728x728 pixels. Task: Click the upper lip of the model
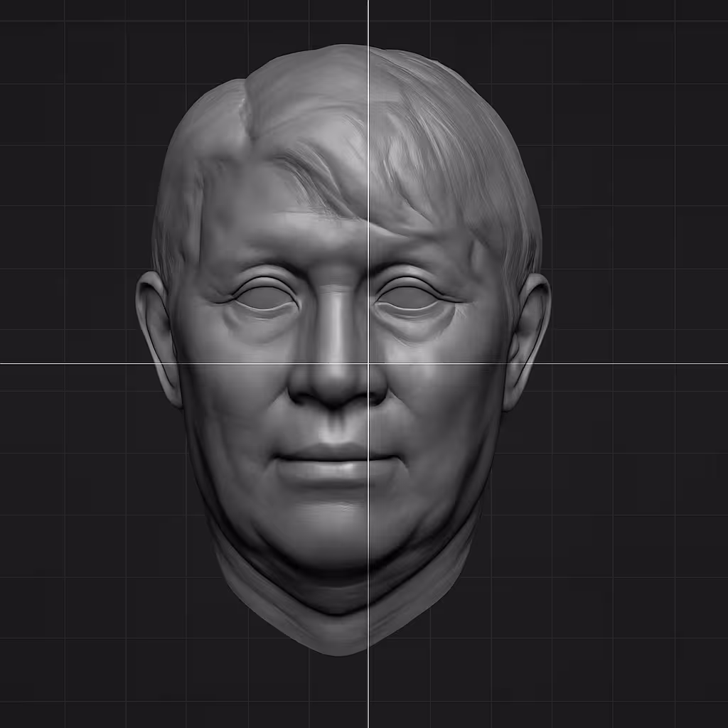(x=334, y=453)
